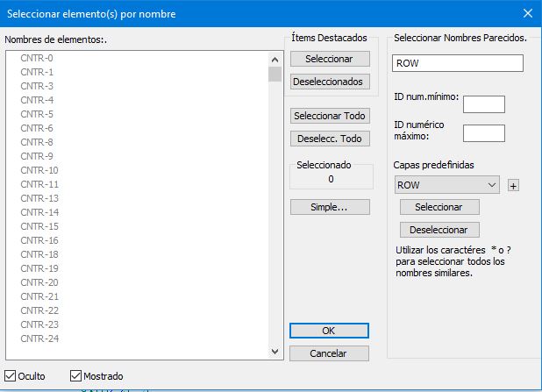Toggle the Oculto checkbox

click(x=11, y=376)
